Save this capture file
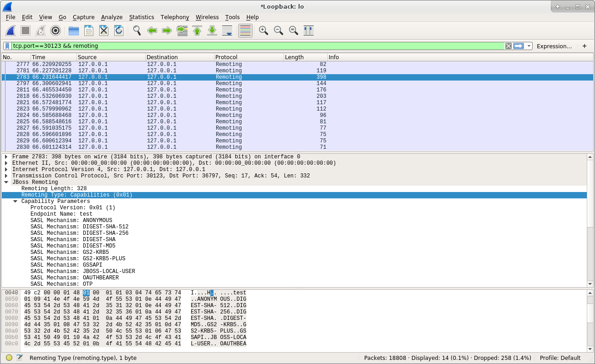The width and height of the screenshot is (595, 364). tap(89, 30)
